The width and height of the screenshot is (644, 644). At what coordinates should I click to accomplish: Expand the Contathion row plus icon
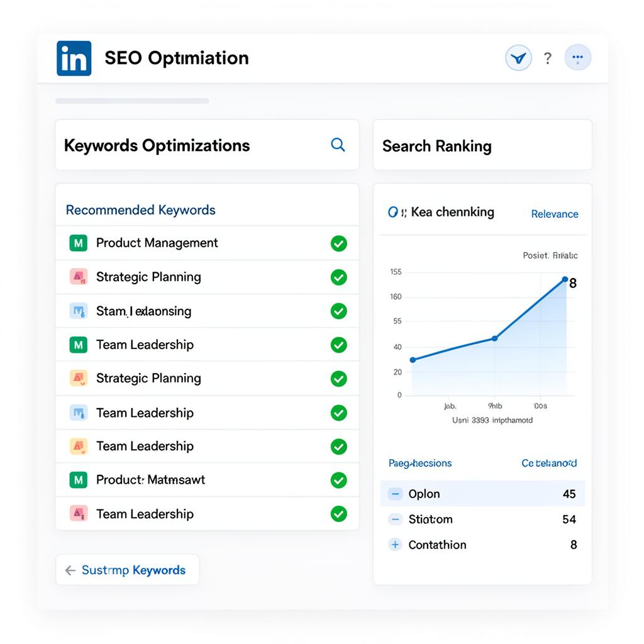click(x=395, y=545)
